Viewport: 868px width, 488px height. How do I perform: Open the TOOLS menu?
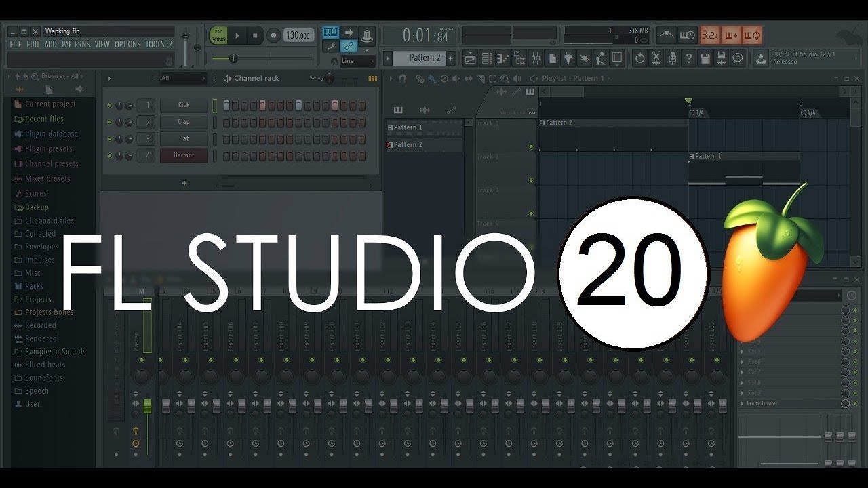[x=155, y=44]
